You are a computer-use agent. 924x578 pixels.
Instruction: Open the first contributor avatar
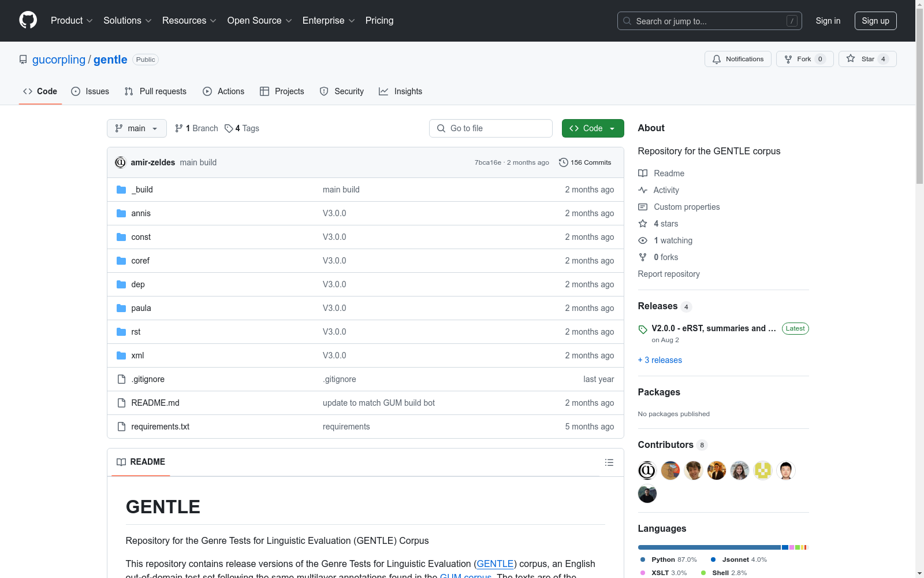coord(647,470)
